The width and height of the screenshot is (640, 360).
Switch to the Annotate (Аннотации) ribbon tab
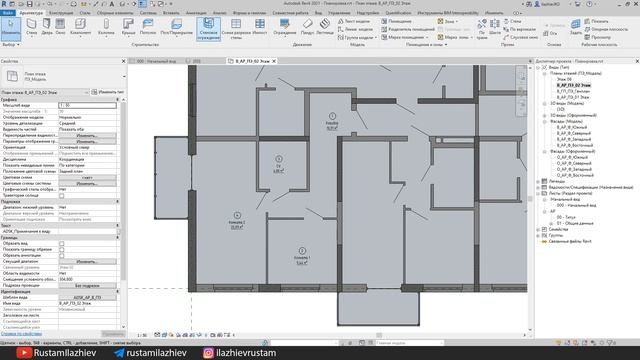pos(196,13)
